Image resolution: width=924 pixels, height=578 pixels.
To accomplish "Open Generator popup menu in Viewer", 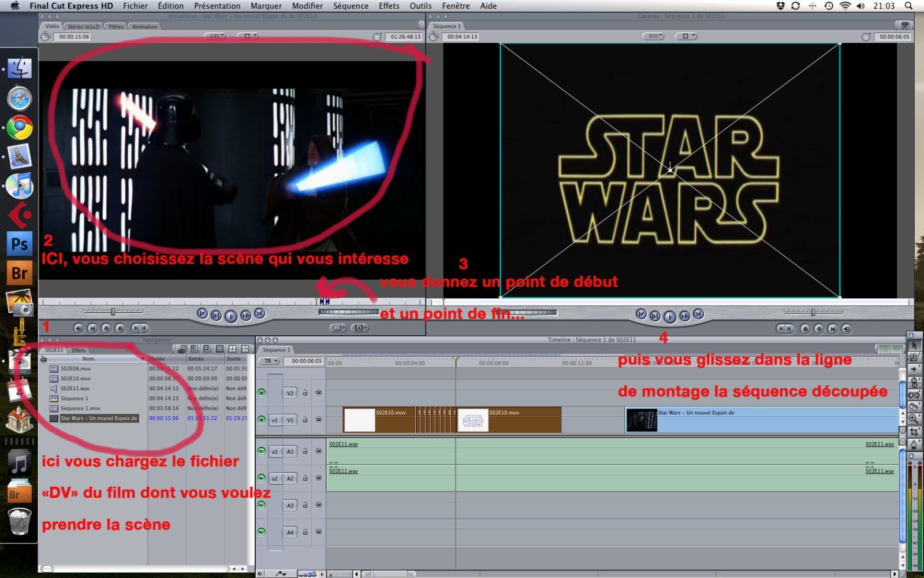I will (x=360, y=328).
